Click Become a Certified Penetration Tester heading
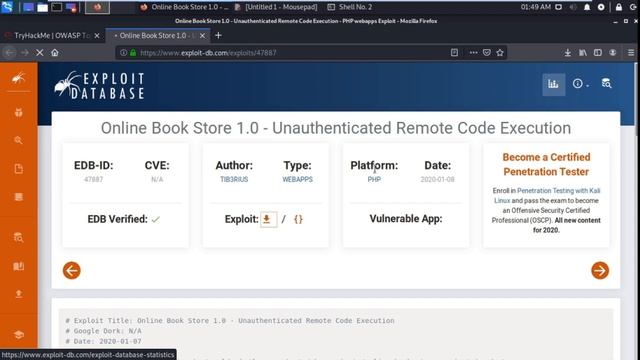 [x=546, y=164]
